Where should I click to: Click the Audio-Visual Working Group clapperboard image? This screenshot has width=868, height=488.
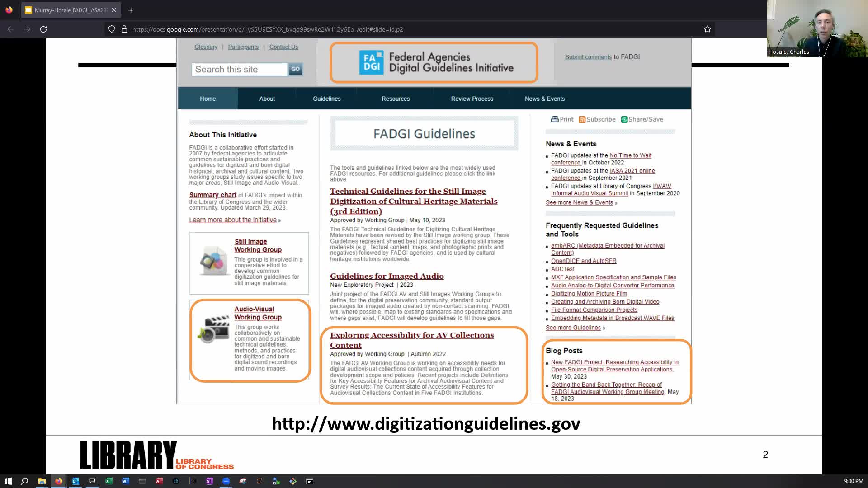(x=213, y=329)
